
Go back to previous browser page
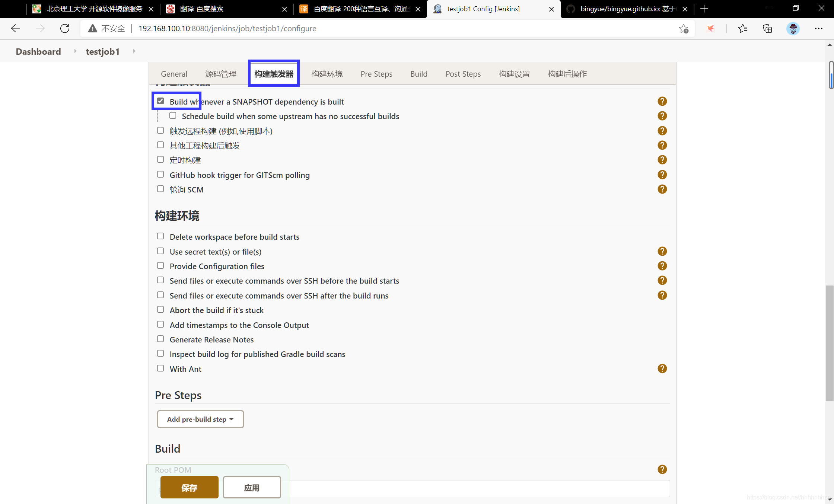click(16, 28)
